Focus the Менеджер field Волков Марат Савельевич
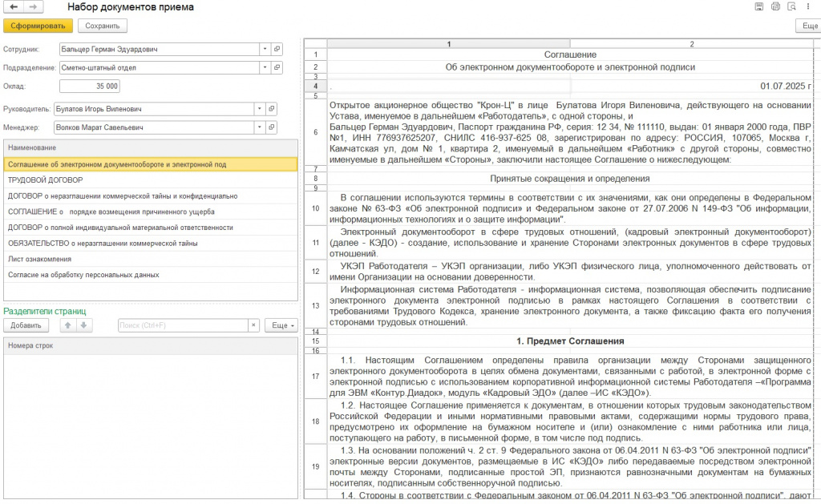Screen dimensions: 821x504 pyautogui.click(x=154, y=127)
